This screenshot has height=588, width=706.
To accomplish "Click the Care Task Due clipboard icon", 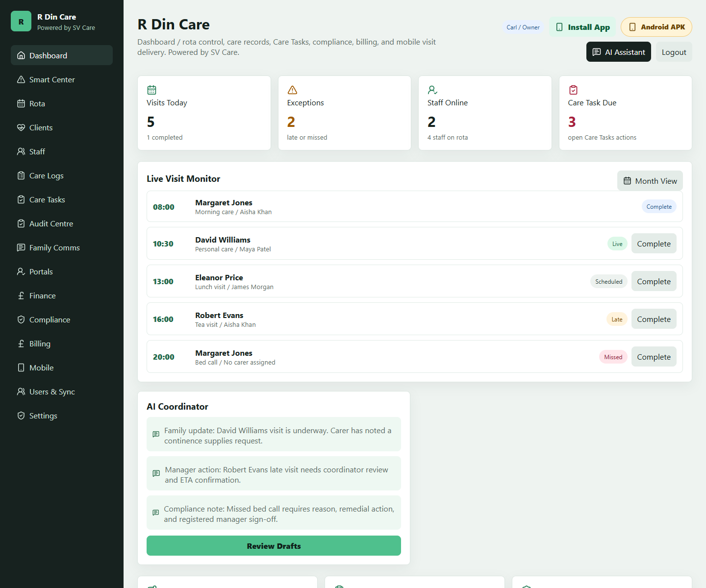I will (x=573, y=90).
